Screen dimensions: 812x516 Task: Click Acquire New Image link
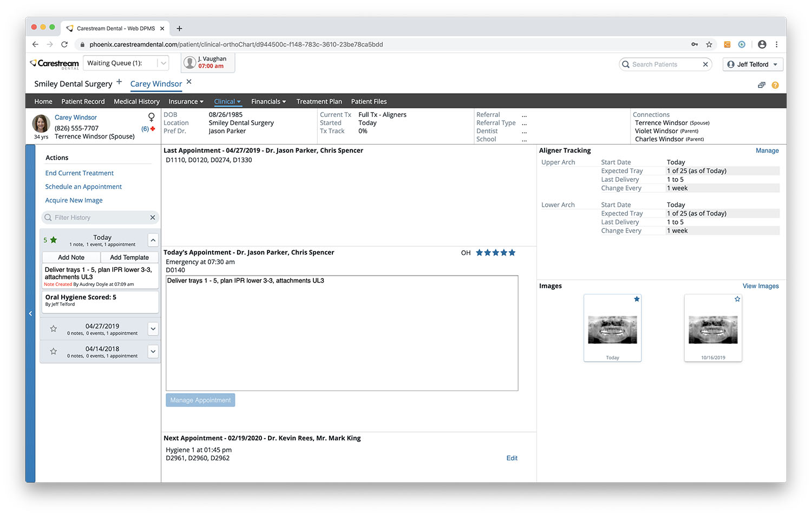pyautogui.click(x=74, y=200)
